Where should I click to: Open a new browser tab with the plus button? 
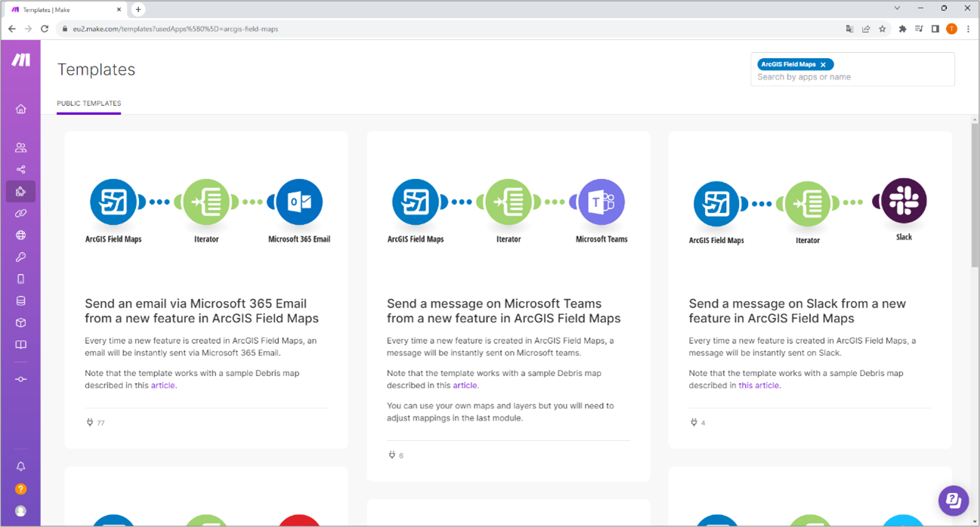[x=138, y=9]
